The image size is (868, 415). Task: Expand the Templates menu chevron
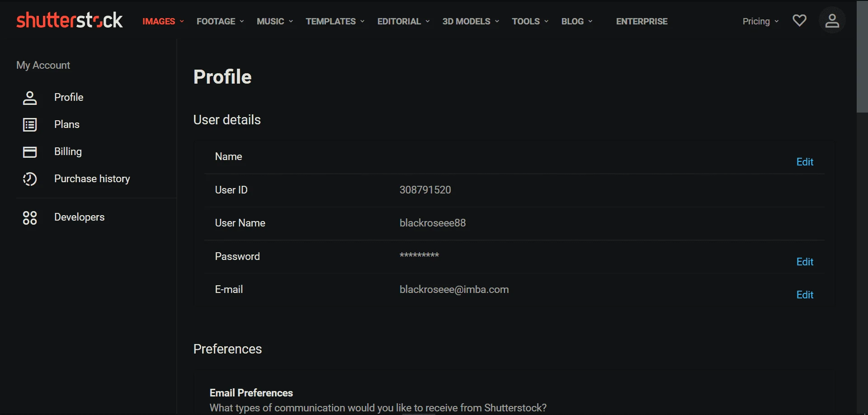[x=363, y=21]
